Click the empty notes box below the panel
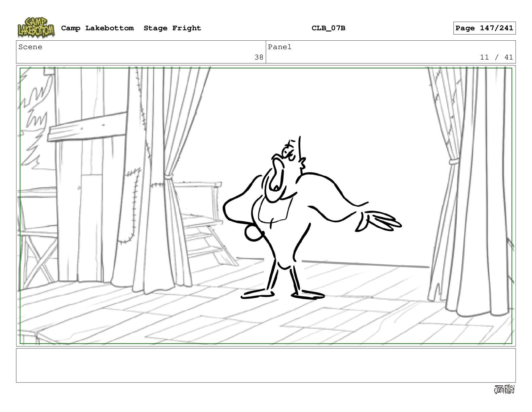Image resolution: width=532 pixels, height=412 pixels. (266, 365)
